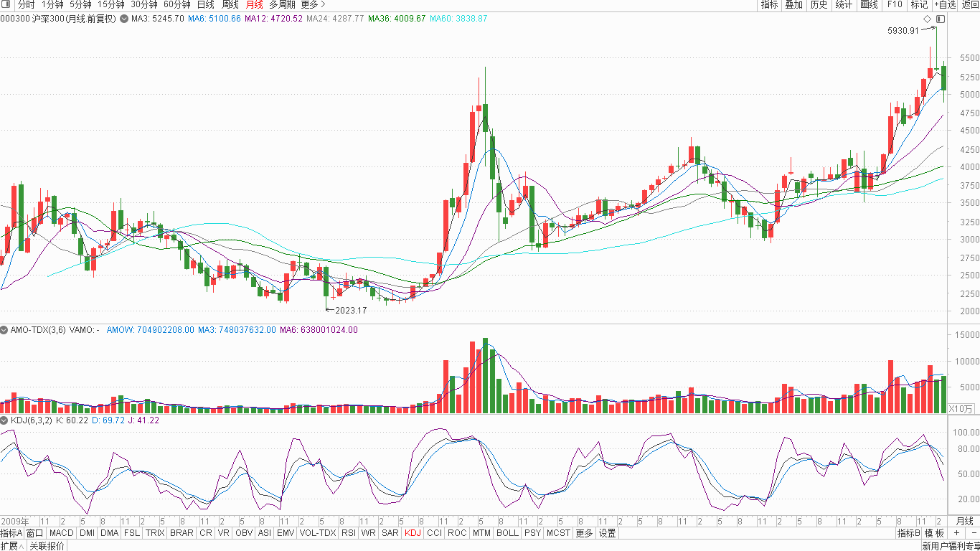Expand the KDJ indicator settings circle arrow
This screenshot has height=551, width=980.
coord(4,420)
